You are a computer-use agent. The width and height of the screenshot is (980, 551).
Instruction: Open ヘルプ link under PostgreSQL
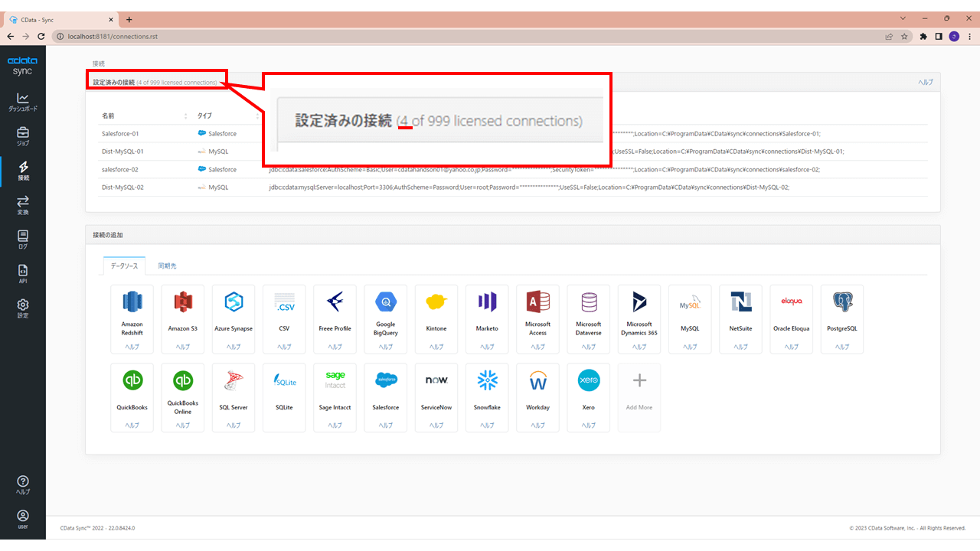pyautogui.click(x=842, y=347)
